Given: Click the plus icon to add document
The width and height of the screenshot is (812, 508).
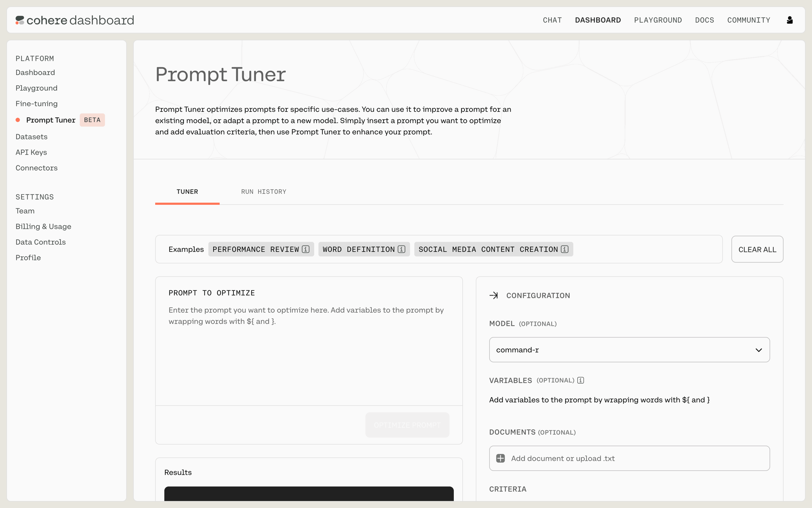Looking at the screenshot, I should point(500,458).
